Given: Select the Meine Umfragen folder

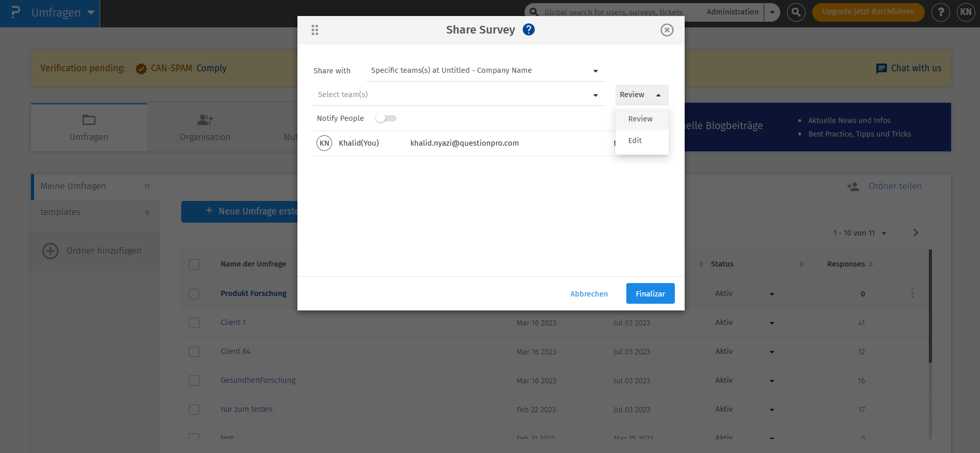Looking at the screenshot, I should coord(96,186).
